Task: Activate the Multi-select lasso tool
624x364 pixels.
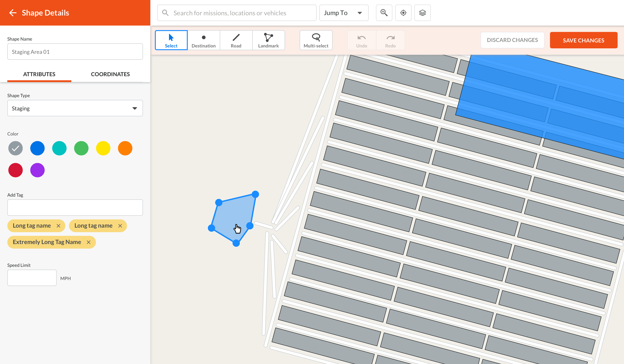Action: pyautogui.click(x=316, y=40)
